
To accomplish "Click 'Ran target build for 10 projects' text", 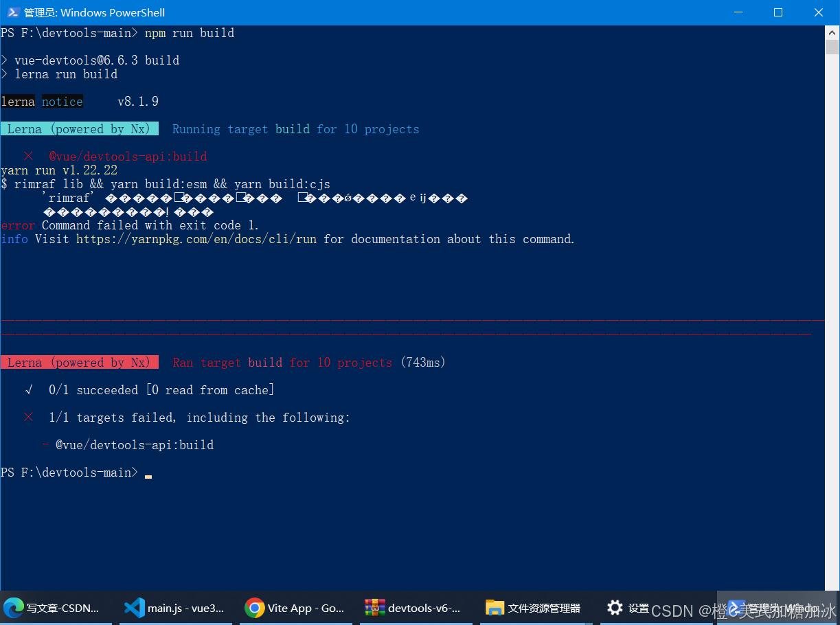I will point(282,363).
